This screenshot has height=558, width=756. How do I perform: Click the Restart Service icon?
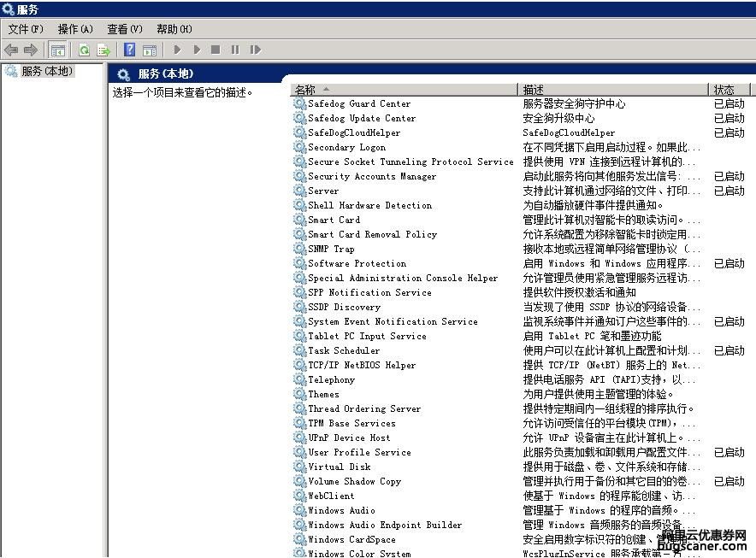(255, 50)
